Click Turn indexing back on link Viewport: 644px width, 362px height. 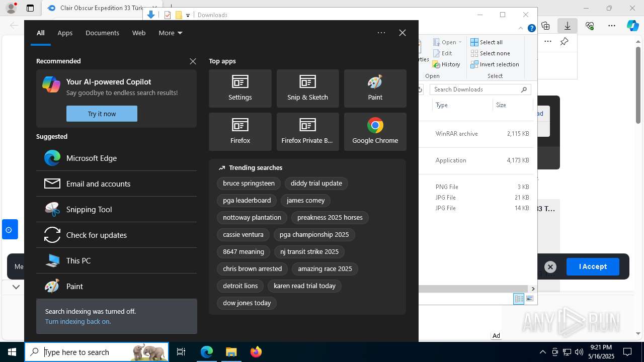[78, 321]
